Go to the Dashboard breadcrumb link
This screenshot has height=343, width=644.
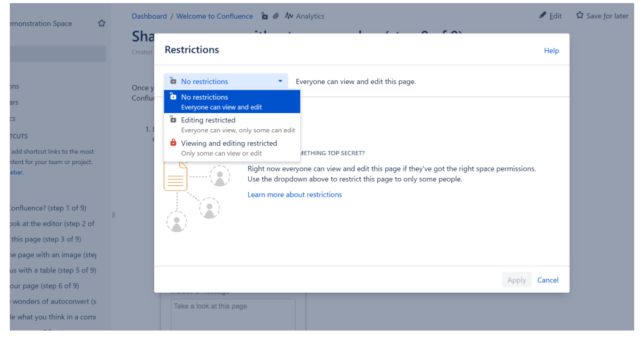[149, 16]
